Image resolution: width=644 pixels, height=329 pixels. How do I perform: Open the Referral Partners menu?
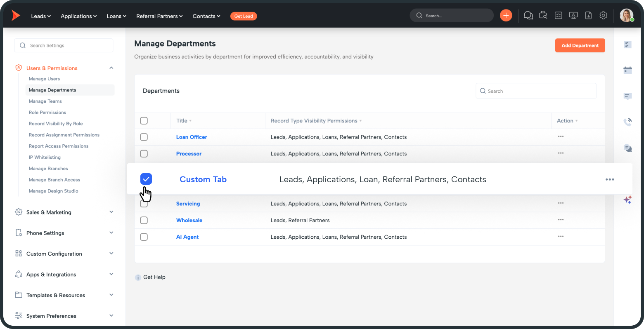(159, 16)
